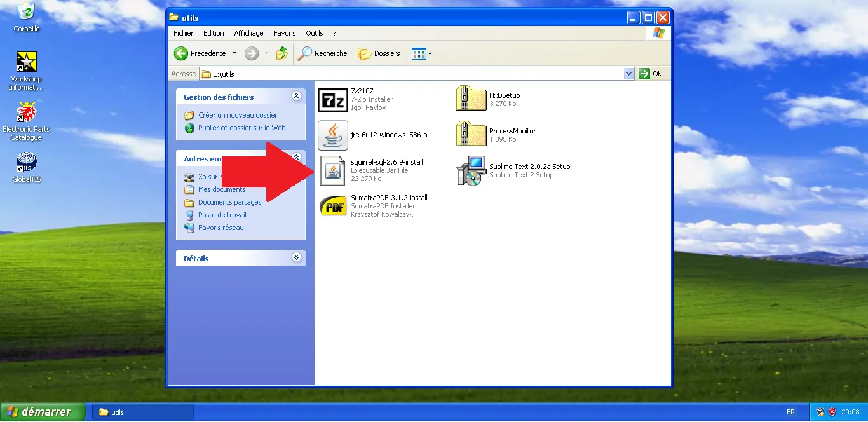Go up one folder level
This screenshot has width=868, height=422.
[x=282, y=54]
